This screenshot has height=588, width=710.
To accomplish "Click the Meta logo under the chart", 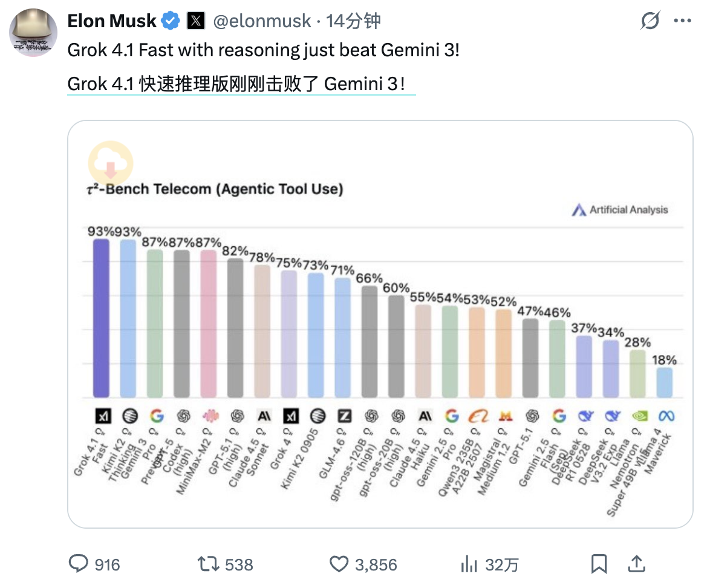I will (666, 416).
